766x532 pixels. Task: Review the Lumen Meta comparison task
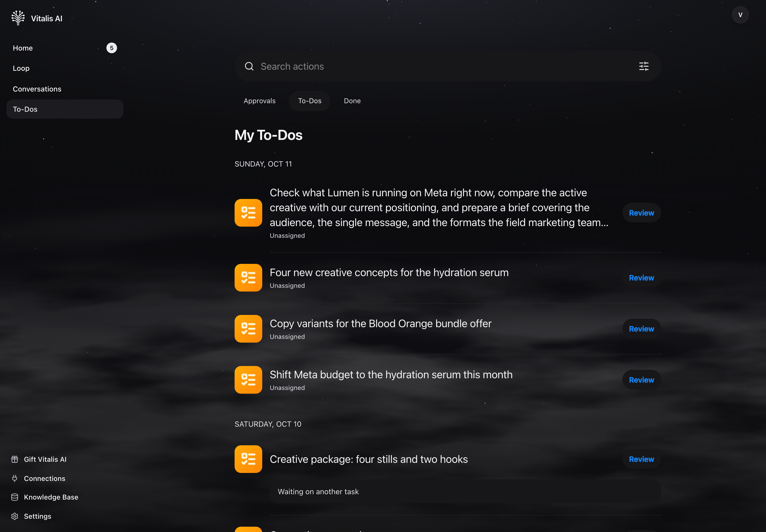click(641, 213)
